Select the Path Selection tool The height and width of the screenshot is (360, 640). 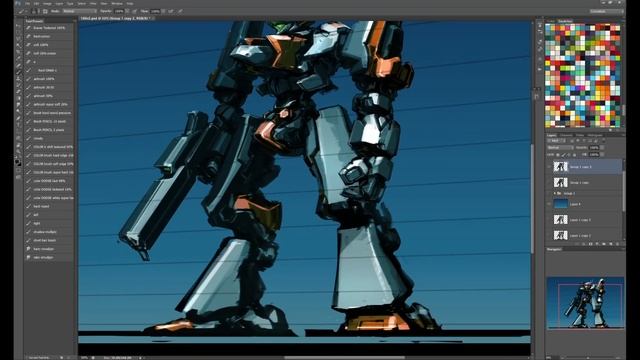point(18,131)
